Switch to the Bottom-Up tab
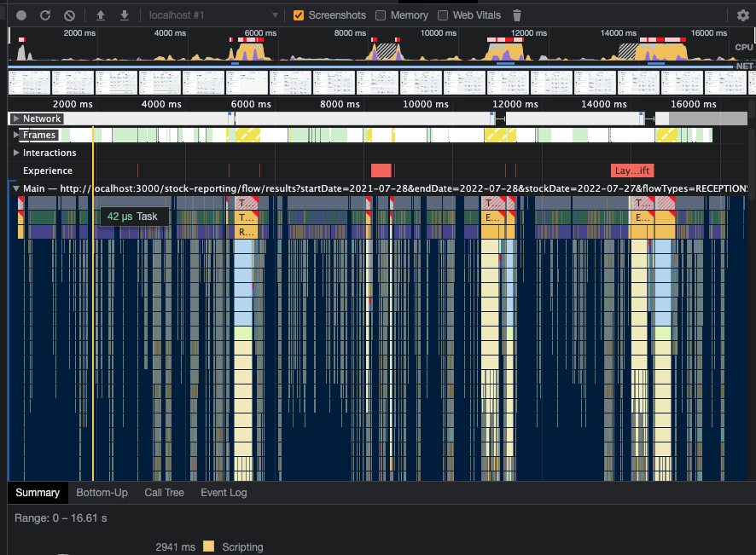The image size is (756, 555). point(102,493)
